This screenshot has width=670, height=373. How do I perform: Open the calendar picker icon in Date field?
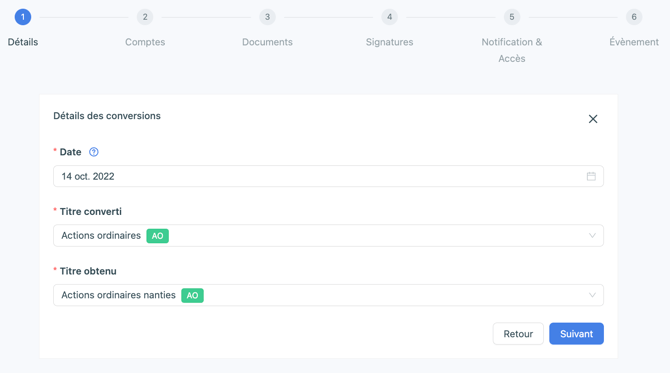pyautogui.click(x=591, y=176)
